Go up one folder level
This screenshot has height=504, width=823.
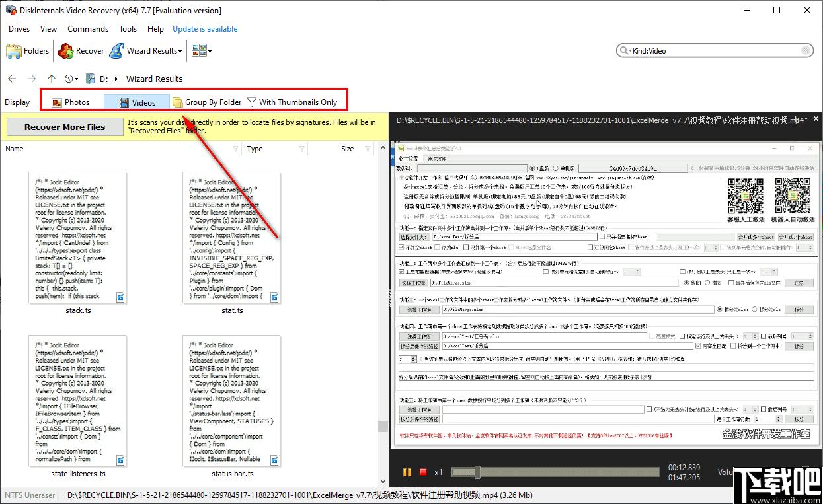coord(52,79)
